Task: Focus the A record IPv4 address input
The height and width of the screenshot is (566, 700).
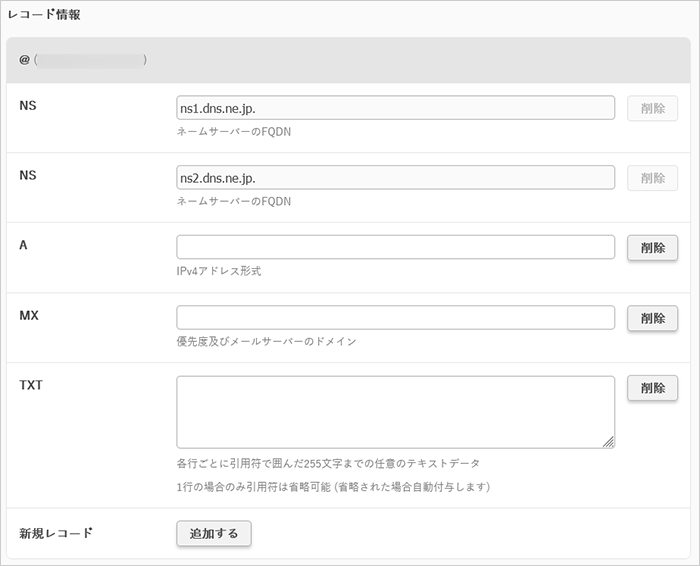Action: [395, 247]
